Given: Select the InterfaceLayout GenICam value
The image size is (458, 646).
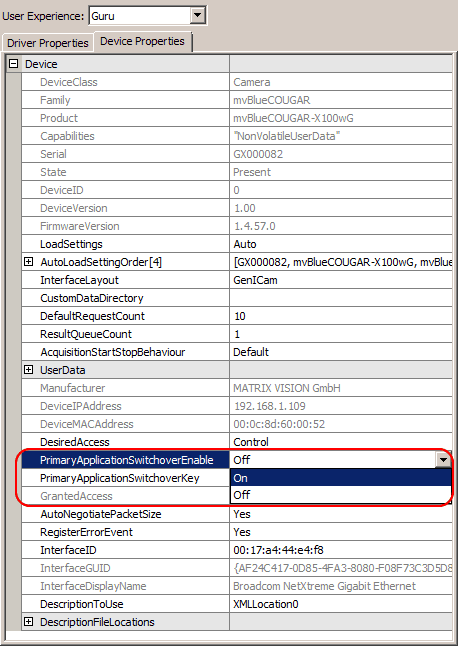Looking at the screenshot, I should 341,280.
